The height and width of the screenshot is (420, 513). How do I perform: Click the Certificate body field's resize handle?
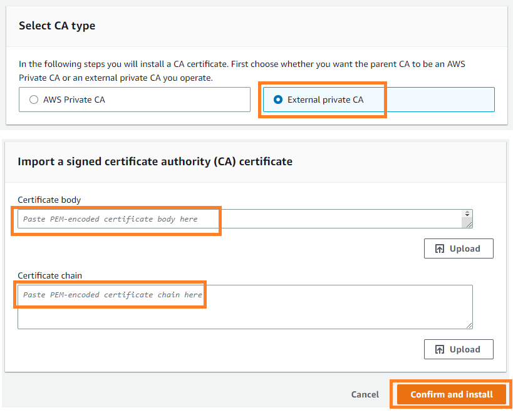pos(469,225)
